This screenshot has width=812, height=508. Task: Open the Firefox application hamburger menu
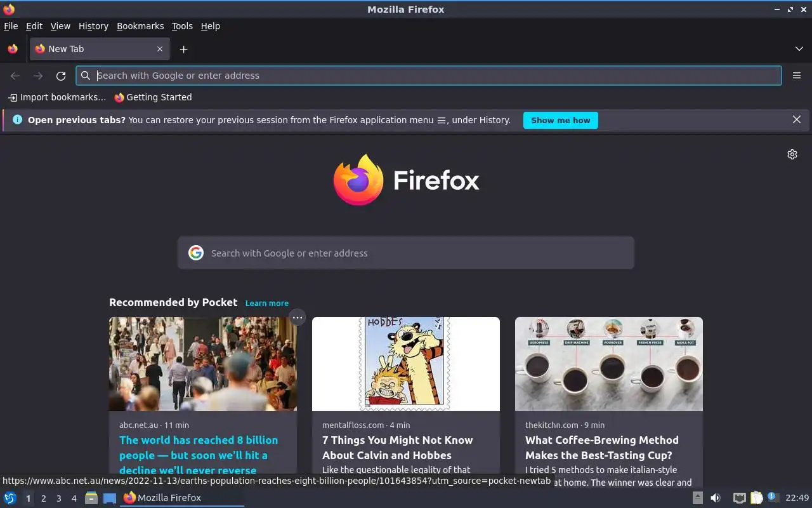(x=797, y=76)
